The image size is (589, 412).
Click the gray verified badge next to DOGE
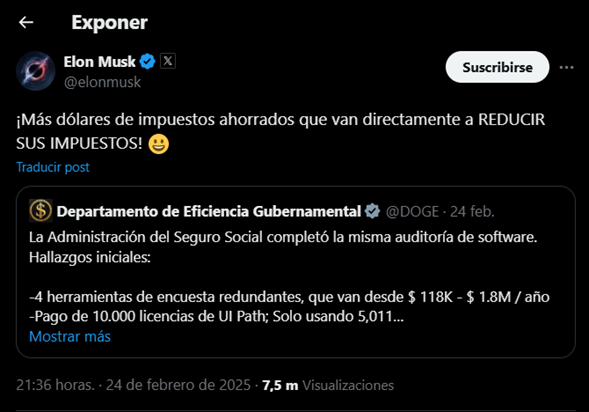372,211
